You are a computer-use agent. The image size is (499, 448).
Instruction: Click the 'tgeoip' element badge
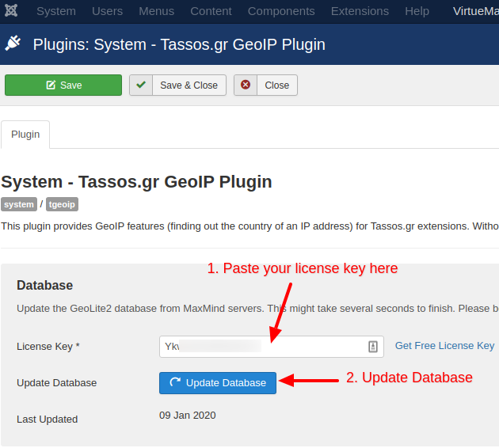click(x=62, y=204)
